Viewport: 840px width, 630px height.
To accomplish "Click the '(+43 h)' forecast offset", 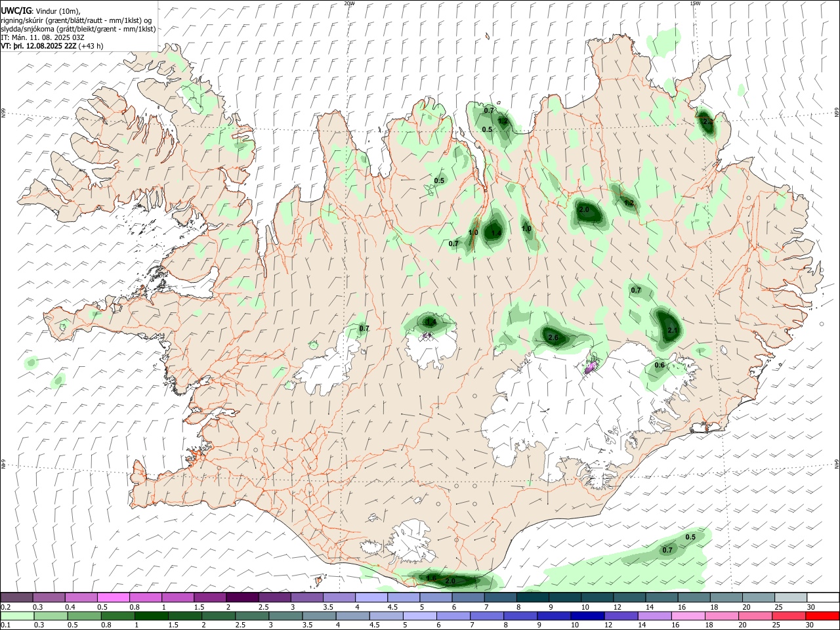I will pyautogui.click(x=91, y=46).
